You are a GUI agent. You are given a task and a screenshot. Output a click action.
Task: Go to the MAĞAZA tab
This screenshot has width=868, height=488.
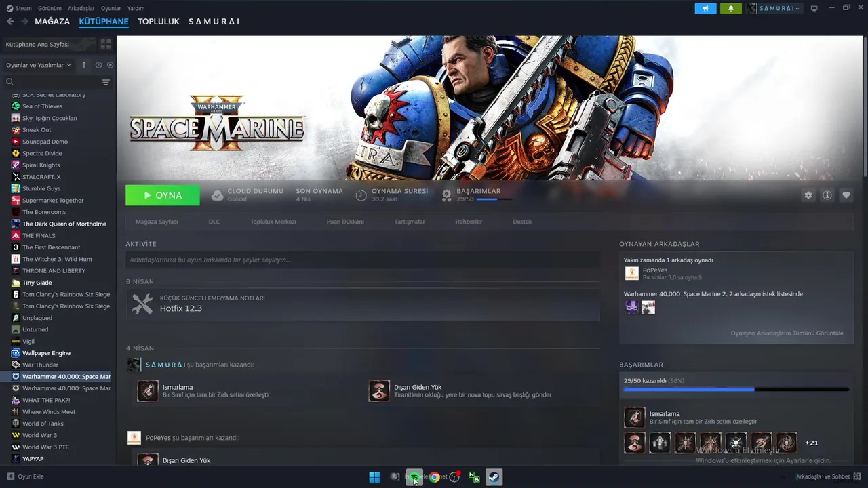(52, 22)
